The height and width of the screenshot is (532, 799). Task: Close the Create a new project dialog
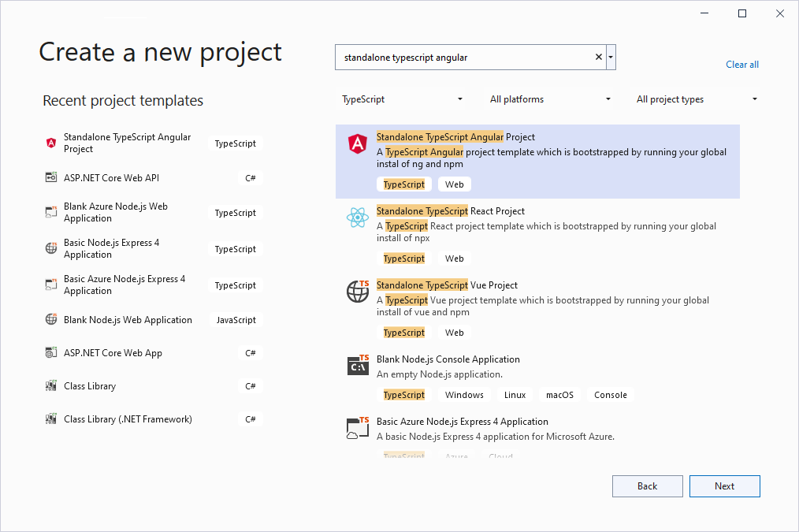coord(779,13)
